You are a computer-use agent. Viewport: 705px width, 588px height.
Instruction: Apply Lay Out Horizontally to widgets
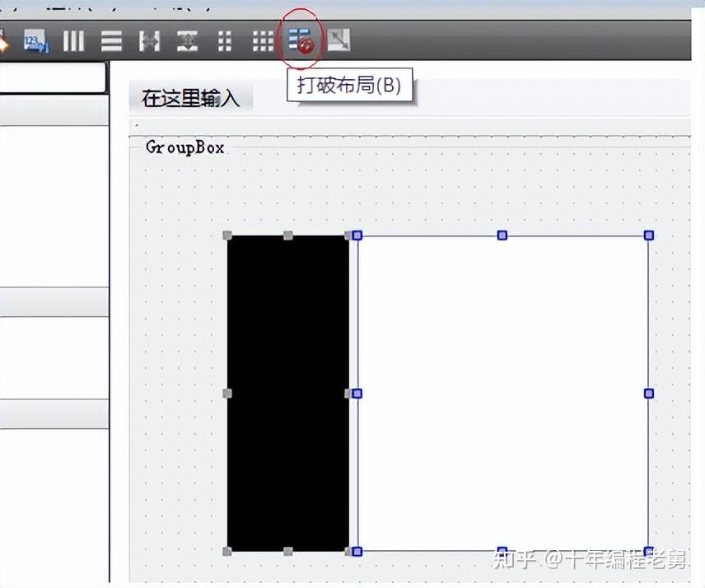point(73,41)
